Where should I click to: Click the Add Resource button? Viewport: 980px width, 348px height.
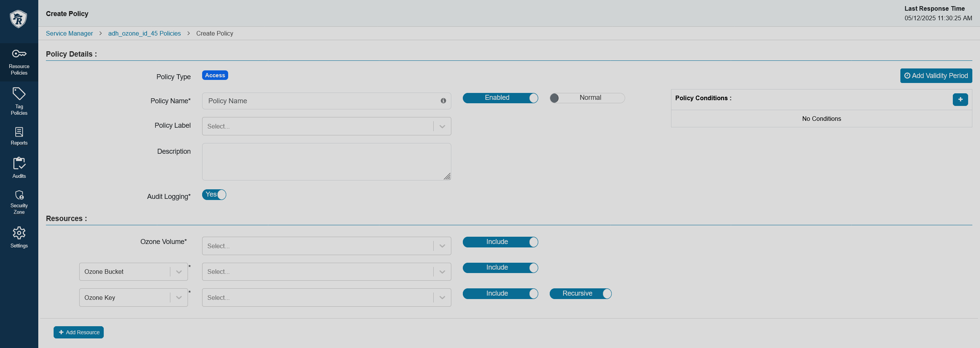pyautogui.click(x=78, y=332)
